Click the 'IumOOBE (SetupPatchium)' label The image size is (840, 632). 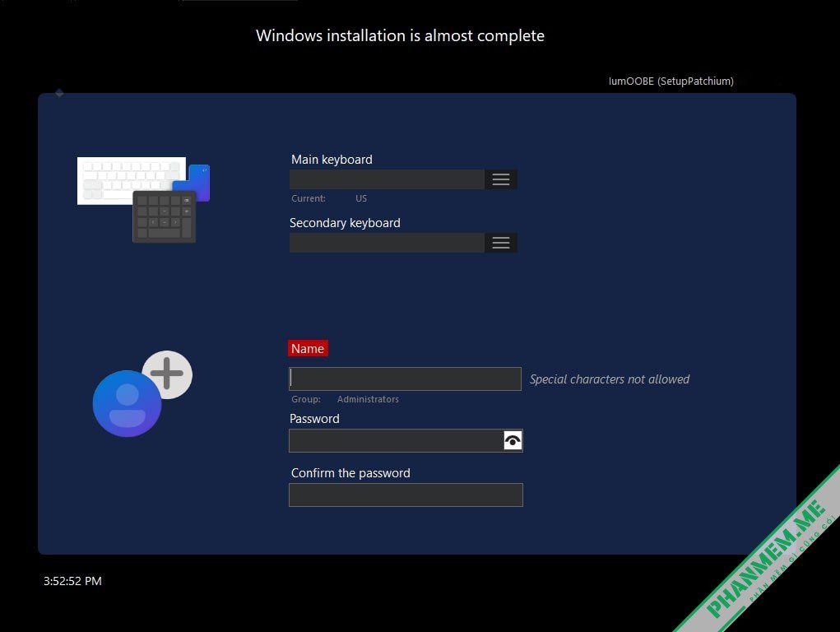(671, 81)
